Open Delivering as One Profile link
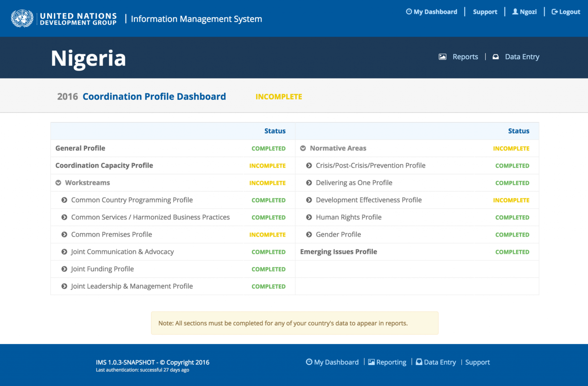 pos(354,183)
